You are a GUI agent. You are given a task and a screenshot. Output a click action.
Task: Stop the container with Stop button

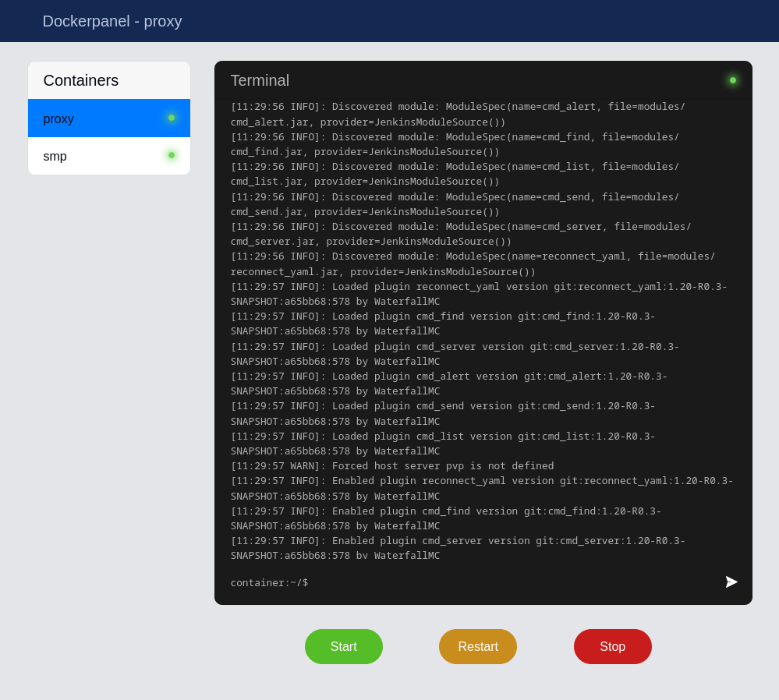click(x=613, y=646)
